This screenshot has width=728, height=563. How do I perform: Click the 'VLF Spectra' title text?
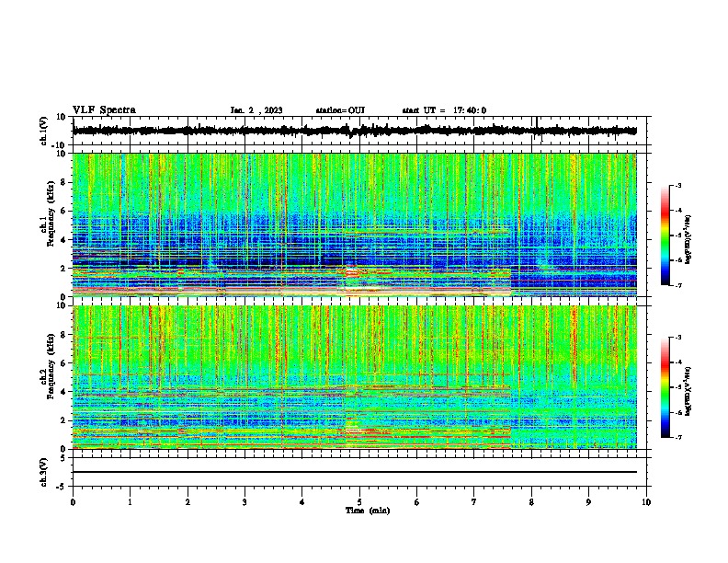point(104,110)
